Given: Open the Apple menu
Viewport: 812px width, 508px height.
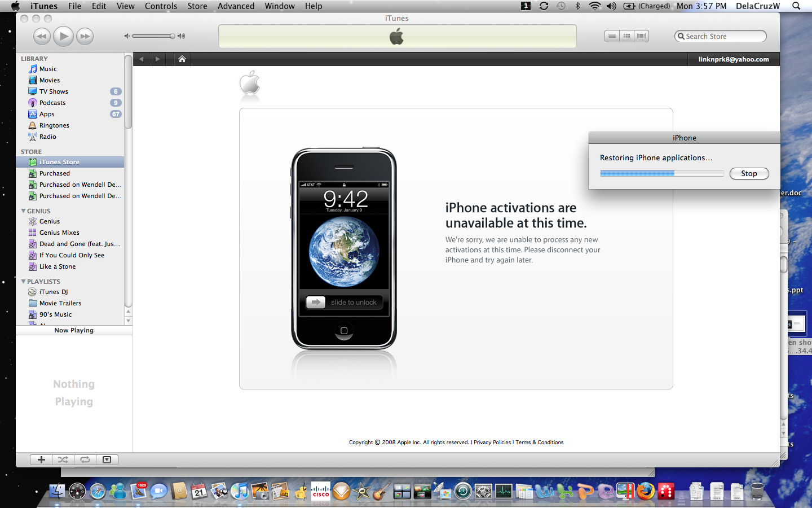Looking at the screenshot, I should [x=15, y=6].
